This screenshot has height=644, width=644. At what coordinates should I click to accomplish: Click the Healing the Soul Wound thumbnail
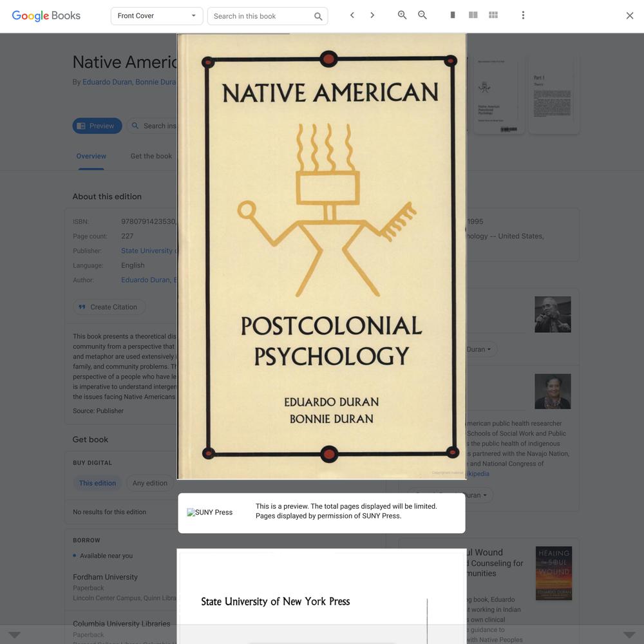click(x=554, y=573)
